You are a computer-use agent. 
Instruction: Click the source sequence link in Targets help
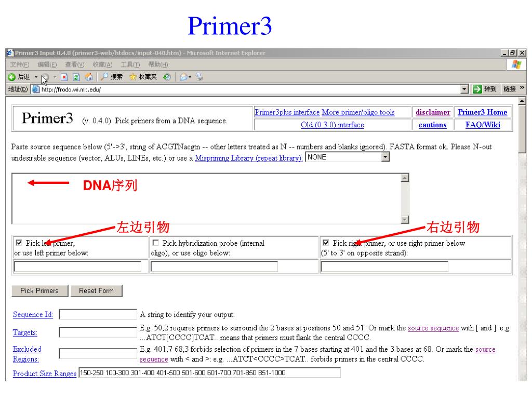[x=433, y=328]
